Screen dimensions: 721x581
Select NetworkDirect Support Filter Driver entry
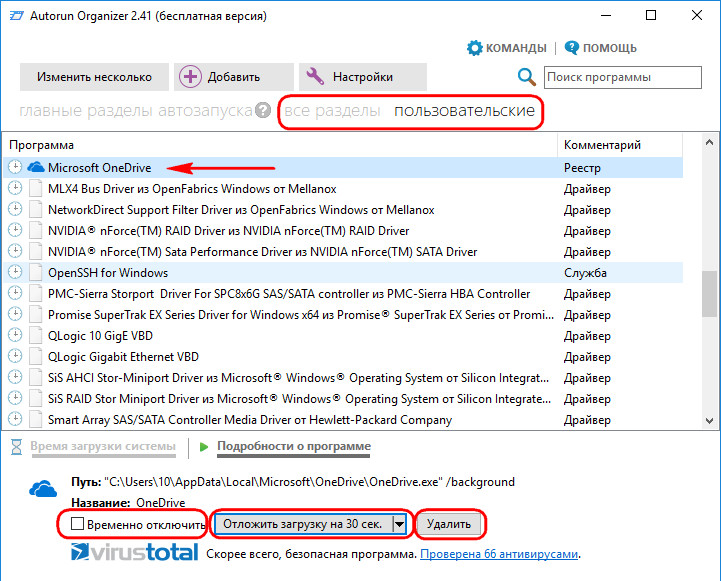[x=343, y=210]
